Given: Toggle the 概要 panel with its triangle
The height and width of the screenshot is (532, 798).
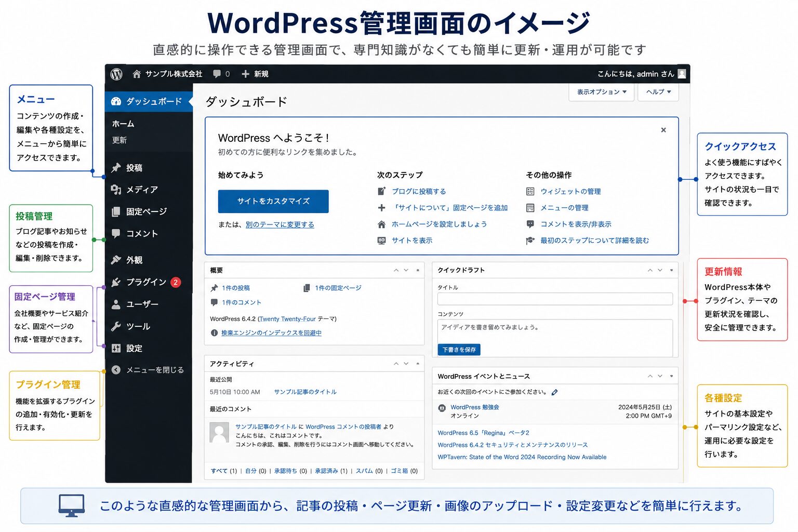Looking at the screenshot, I should pyautogui.click(x=418, y=270).
